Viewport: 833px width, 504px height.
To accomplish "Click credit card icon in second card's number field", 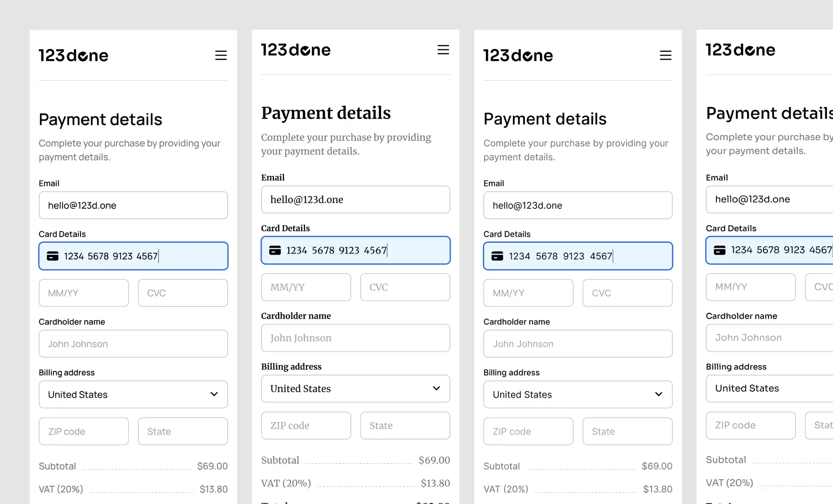I will coord(275,250).
